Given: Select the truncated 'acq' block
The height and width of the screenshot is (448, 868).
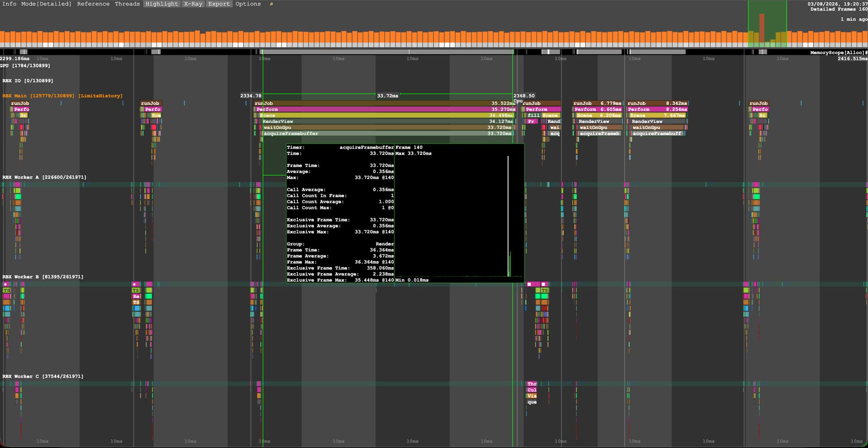Looking at the screenshot, I should [x=555, y=133].
